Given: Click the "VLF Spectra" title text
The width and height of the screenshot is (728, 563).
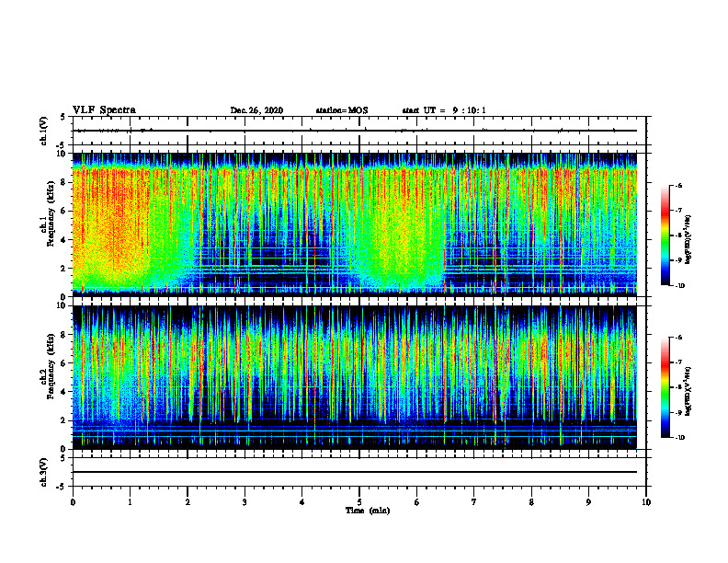Looking at the screenshot, I should click(x=104, y=110).
